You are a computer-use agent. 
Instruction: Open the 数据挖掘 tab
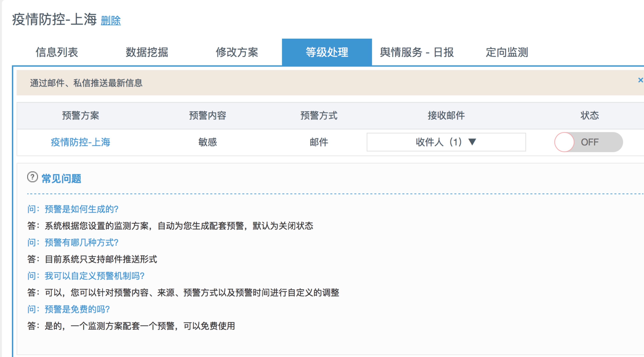pyautogui.click(x=147, y=52)
